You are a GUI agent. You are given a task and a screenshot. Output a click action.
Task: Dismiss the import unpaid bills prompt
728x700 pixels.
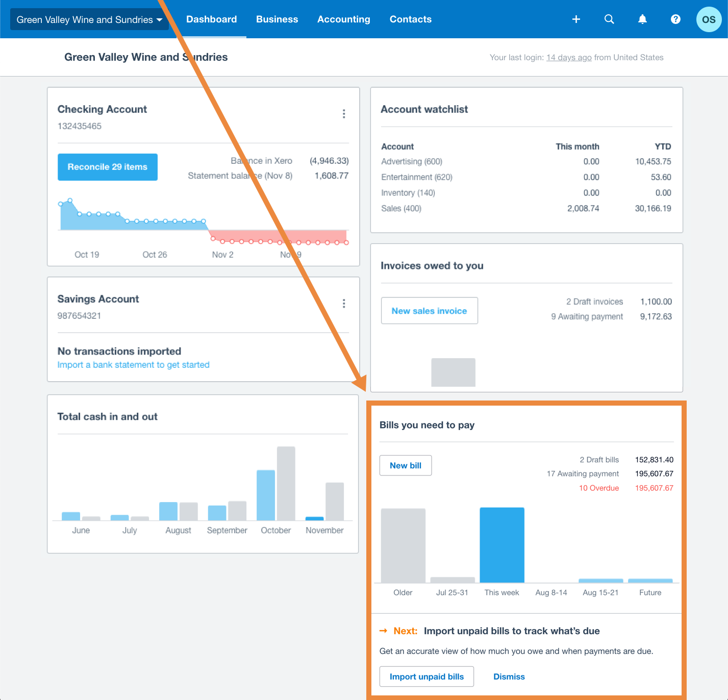point(509,677)
